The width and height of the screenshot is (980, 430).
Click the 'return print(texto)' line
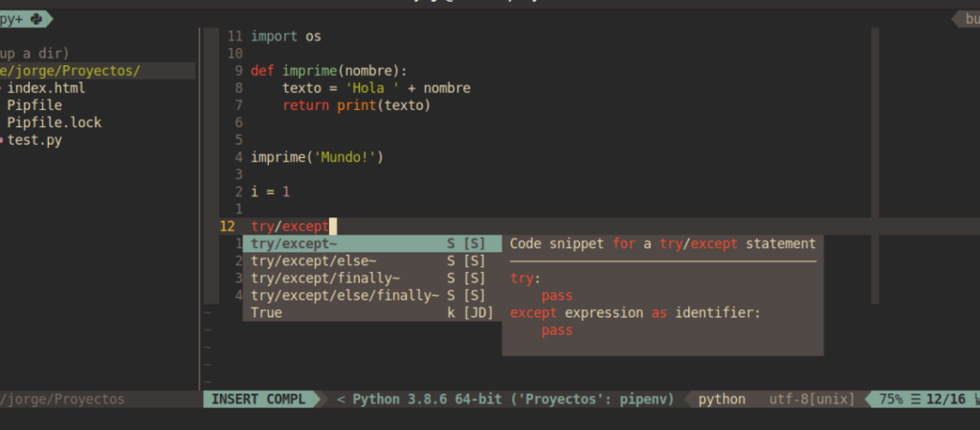point(357,105)
